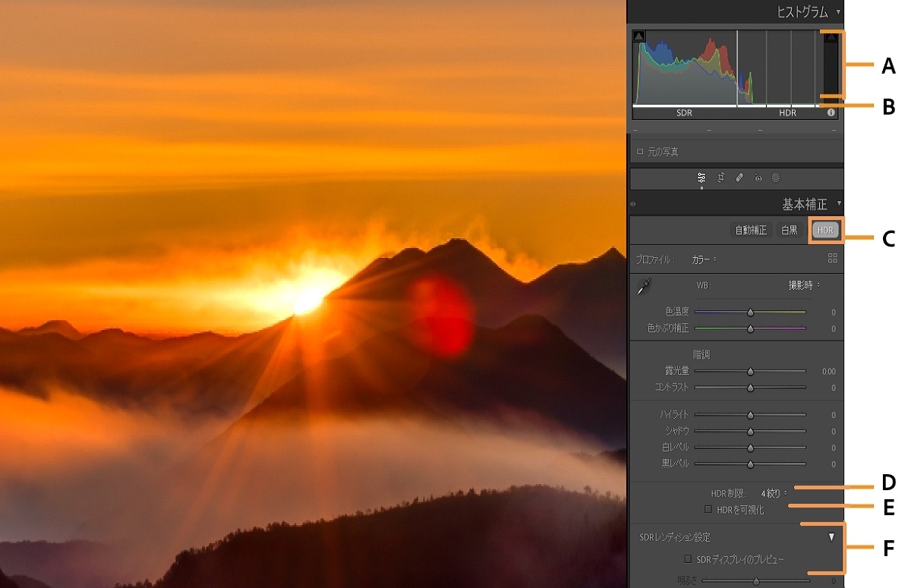
Task: Enable the HDRを可視化 checkbox
Action: (x=708, y=510)
